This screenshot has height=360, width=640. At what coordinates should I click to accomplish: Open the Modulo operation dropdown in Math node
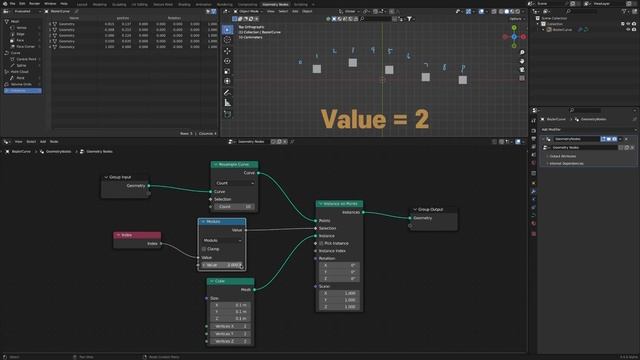(x=222, y=241)
